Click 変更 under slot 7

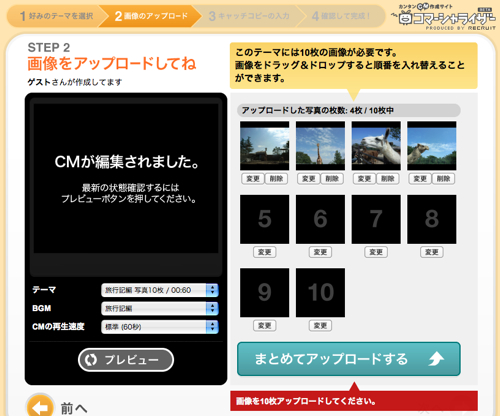(x=376, y=252)
